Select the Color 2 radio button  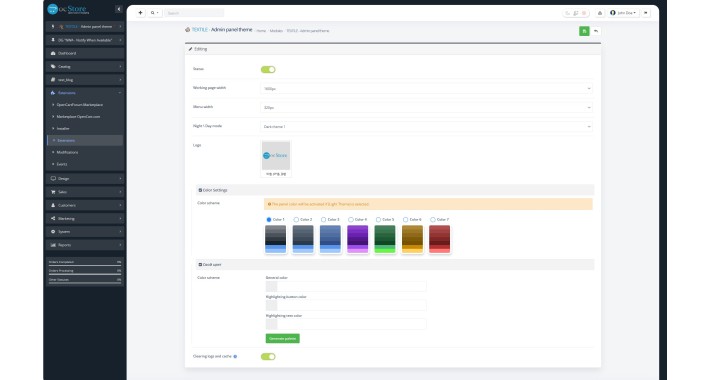(x=296, y=220)
